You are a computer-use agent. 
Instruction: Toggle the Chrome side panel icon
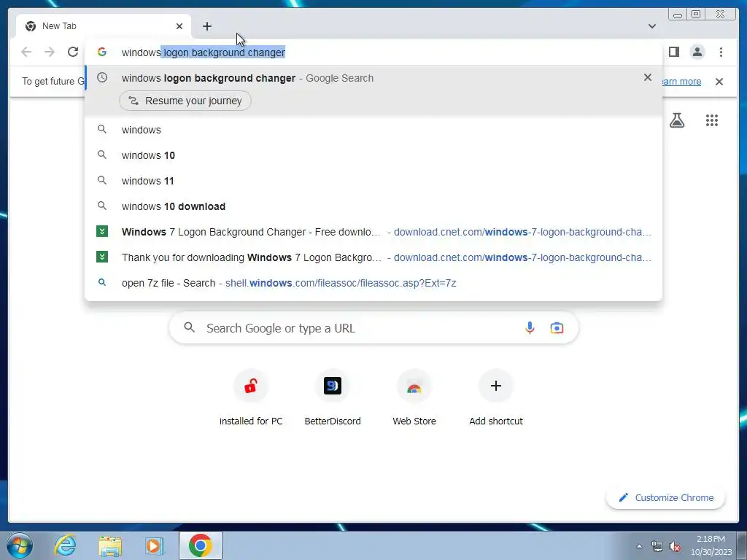(673, 52)
